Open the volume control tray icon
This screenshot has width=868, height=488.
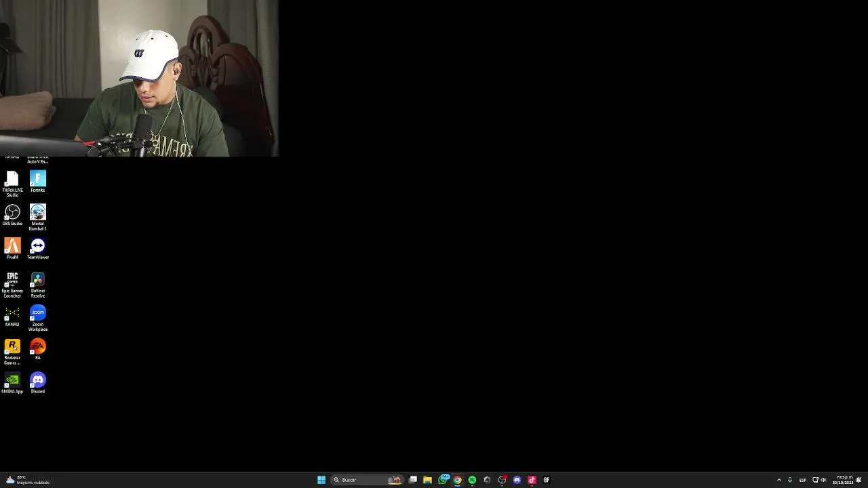click(x=823, y=480)
